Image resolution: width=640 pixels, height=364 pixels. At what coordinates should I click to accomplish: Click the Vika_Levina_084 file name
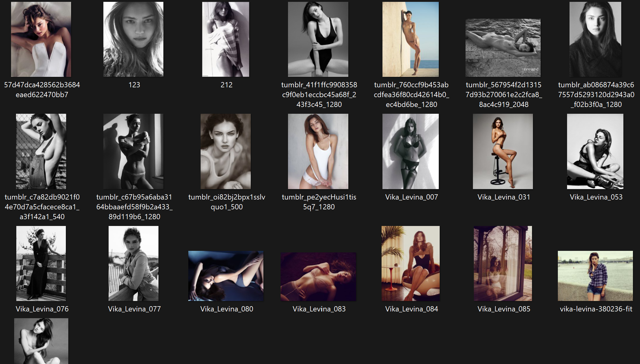click(x=411, y=309)
